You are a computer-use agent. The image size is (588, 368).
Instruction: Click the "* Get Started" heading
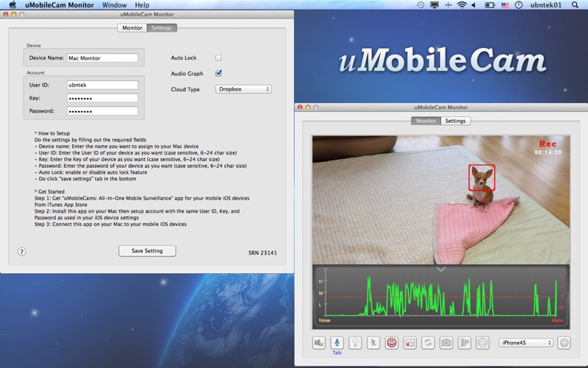click(49, 191)
